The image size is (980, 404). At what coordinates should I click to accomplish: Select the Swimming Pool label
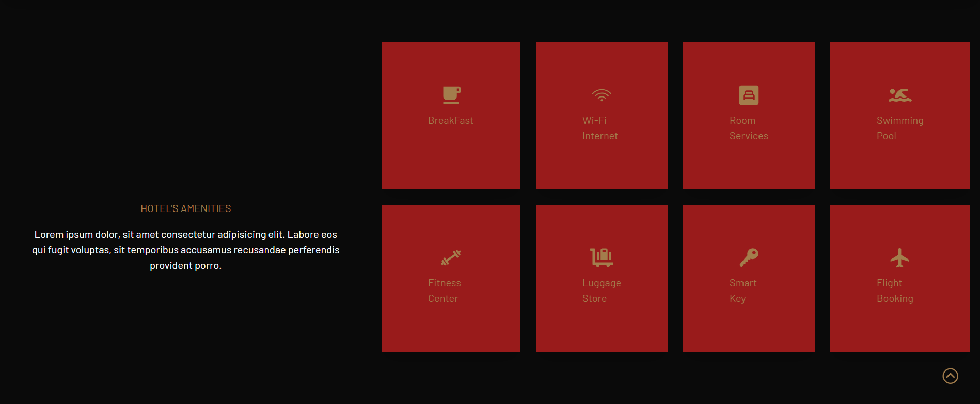pyautogui.click(x=899, y=128)
